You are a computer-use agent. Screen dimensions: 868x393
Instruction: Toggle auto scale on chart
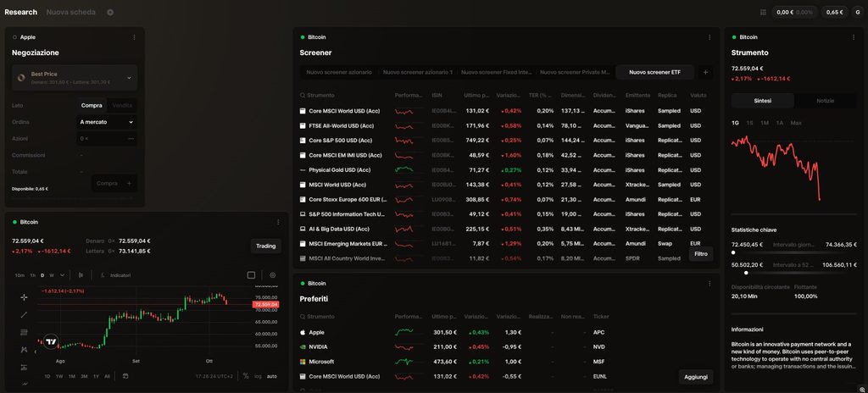point(272,376)
